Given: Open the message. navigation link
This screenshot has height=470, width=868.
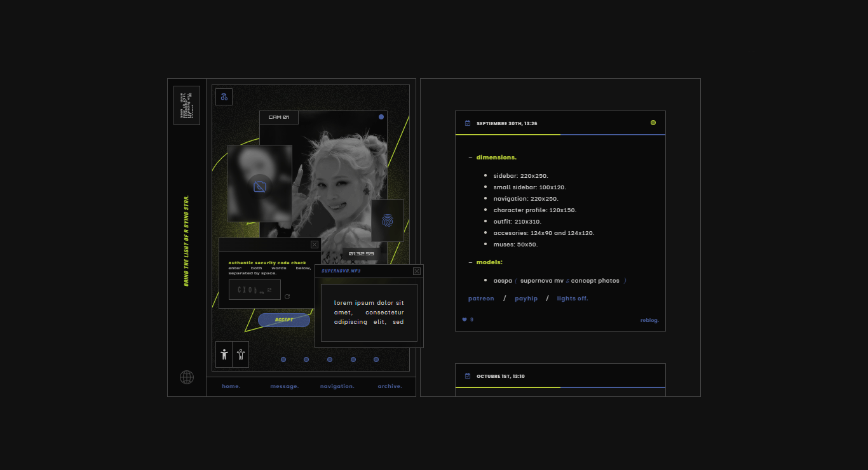Looking at the screenshot, I should pos(285,386).
